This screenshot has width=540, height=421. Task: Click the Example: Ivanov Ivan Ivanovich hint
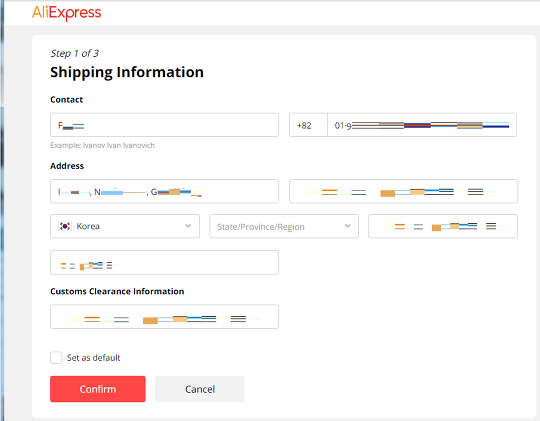102,145
